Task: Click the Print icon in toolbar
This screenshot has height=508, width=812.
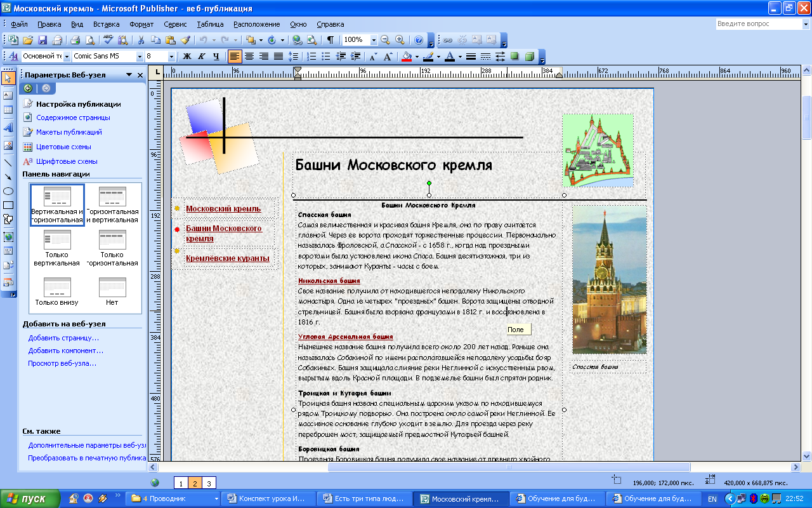Action: click(x=75, y=40)
